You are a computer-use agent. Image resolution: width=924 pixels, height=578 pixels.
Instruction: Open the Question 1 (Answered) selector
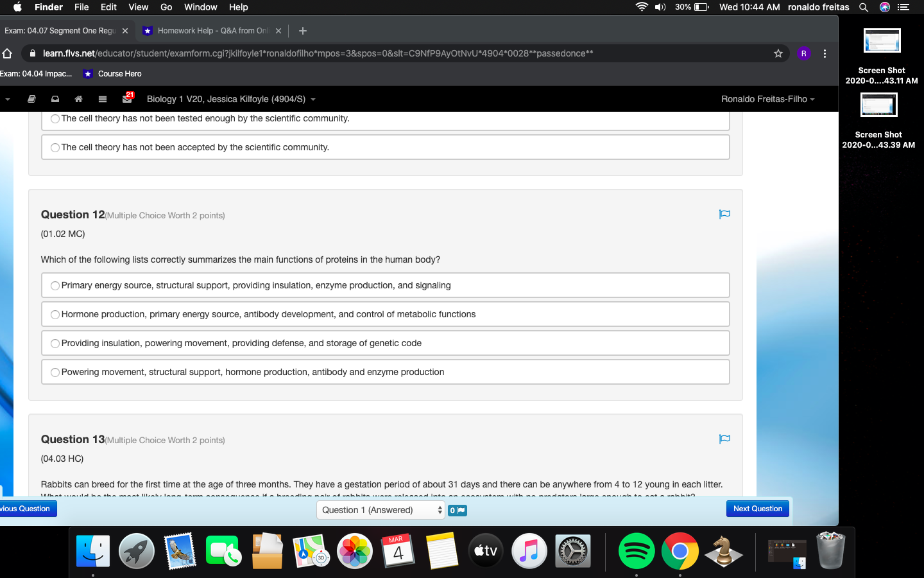[380, 509]
